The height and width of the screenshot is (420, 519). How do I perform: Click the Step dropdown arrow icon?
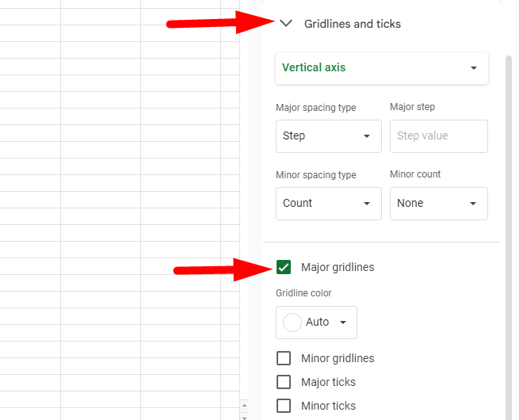[367, 136]
